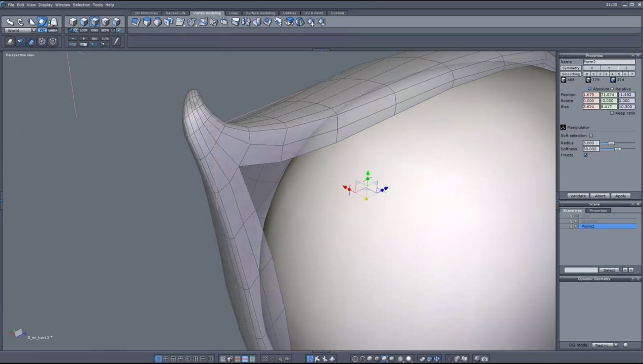Click the camera snapshot icon in status bar
This screenshot has height=364, width=643.
coord(485,359)
